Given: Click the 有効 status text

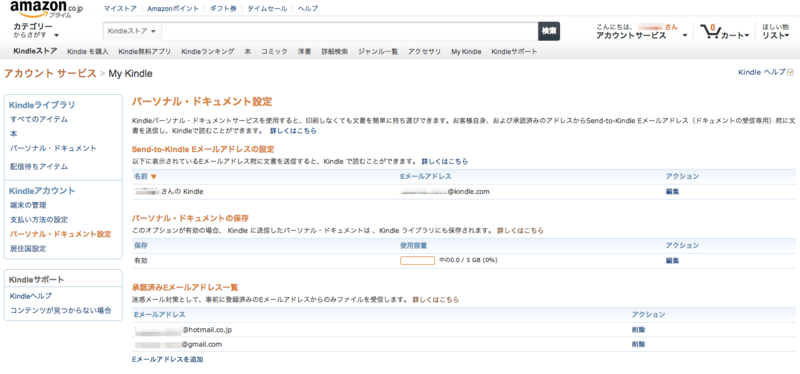Looking at the screenshot, I should (x=141, y=261).
